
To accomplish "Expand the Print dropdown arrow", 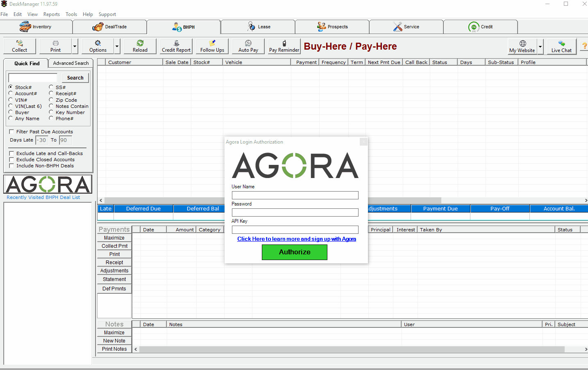I will click(x=75, y=46).
